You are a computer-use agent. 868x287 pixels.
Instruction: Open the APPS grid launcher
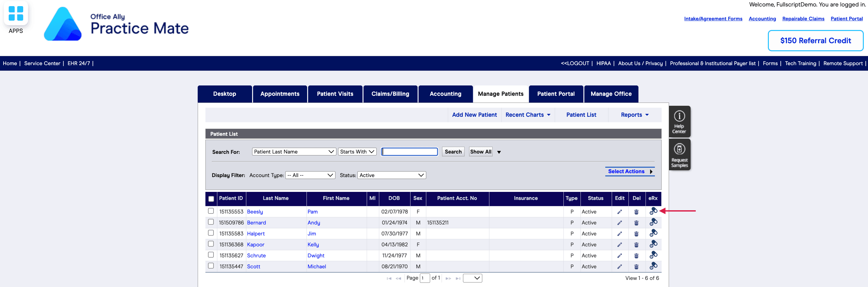click(16, 14)
